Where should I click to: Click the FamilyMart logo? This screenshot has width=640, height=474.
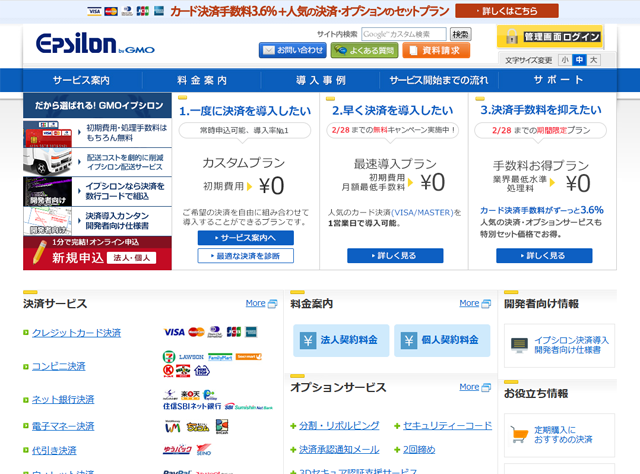click(220, 357)
